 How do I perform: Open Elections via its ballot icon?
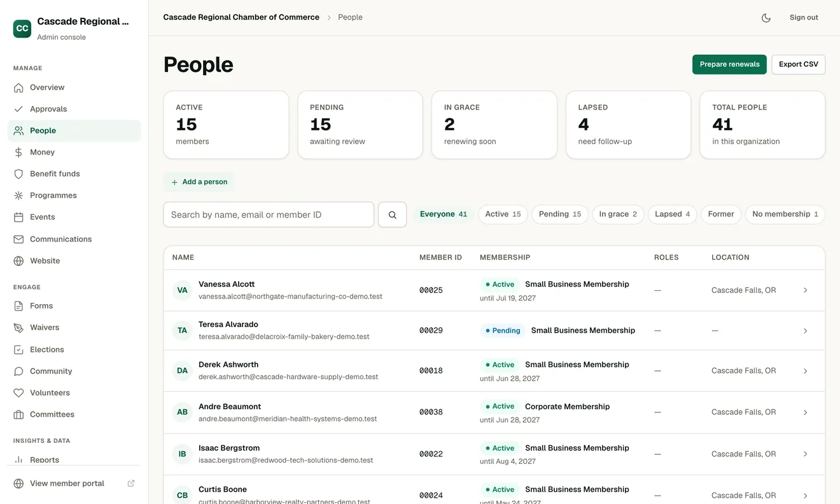(18, 349)
